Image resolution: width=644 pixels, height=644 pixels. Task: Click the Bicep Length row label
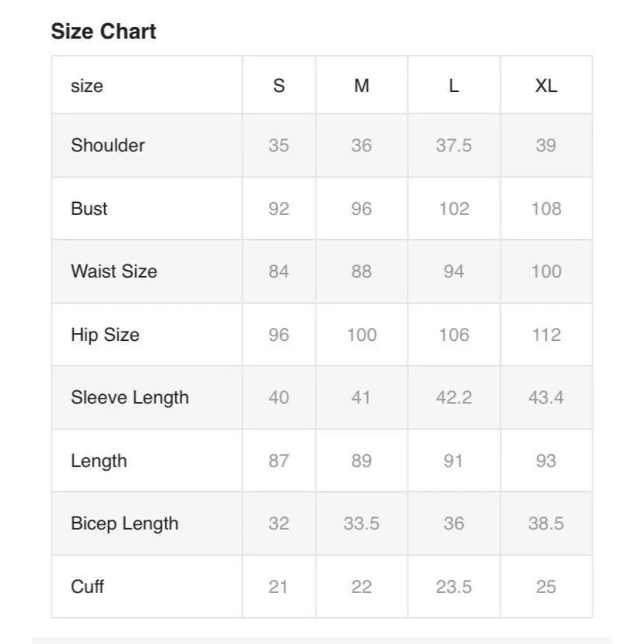coord(124,524)
